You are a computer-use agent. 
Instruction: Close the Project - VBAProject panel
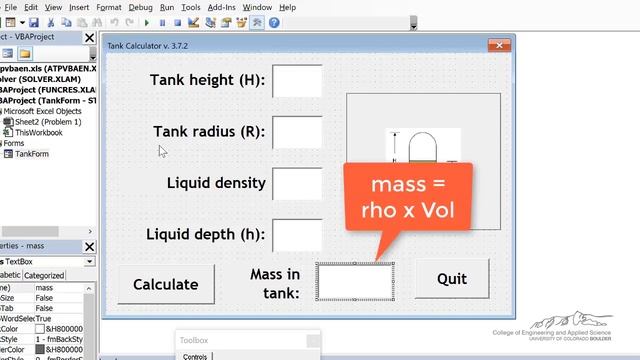[89, 38]
